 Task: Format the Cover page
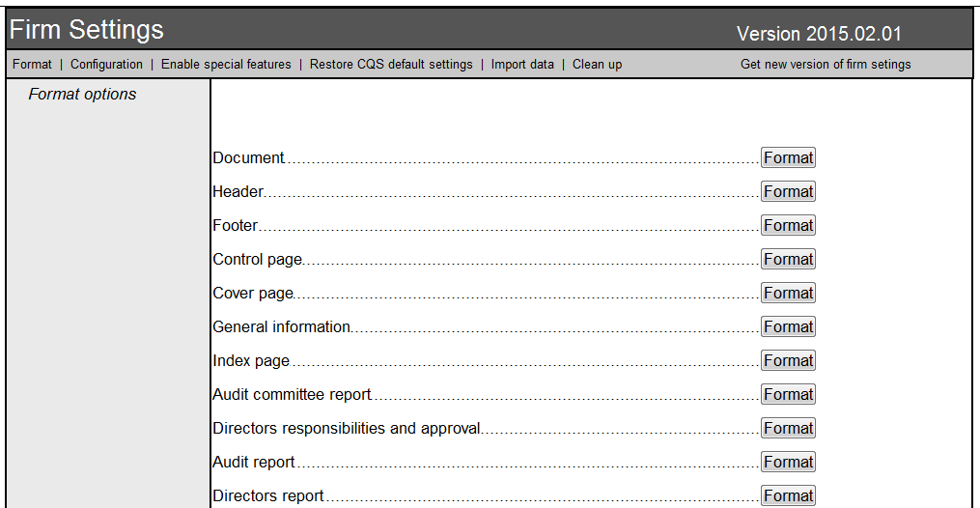(x=788, y=294)
